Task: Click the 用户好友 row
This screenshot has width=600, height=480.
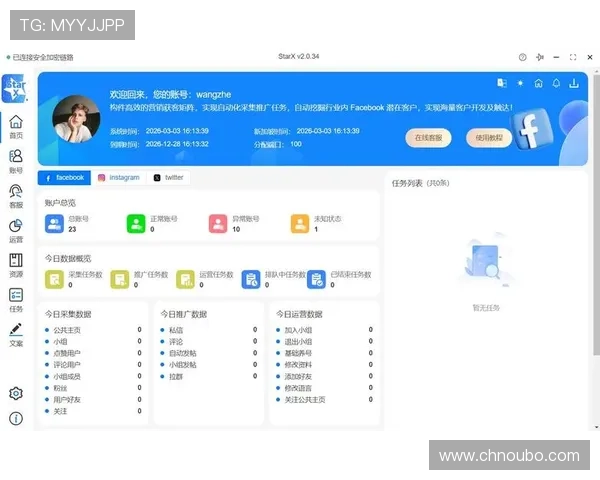Action: (93, 400)
